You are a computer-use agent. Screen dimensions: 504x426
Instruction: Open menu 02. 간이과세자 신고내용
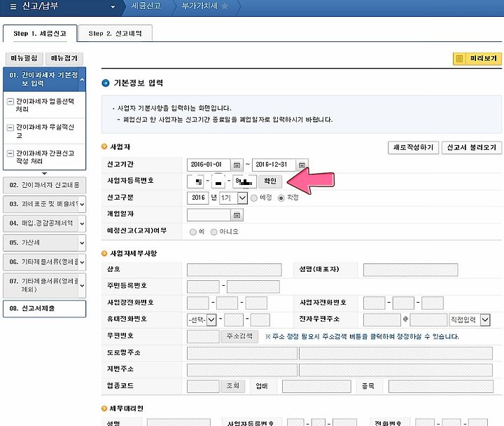[44, 186]
